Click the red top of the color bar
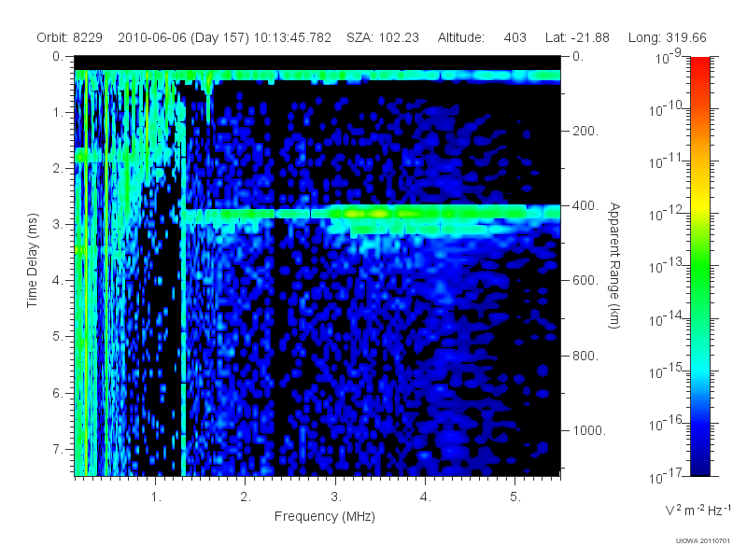Viewport: 747px width, 560px height. 699,66
